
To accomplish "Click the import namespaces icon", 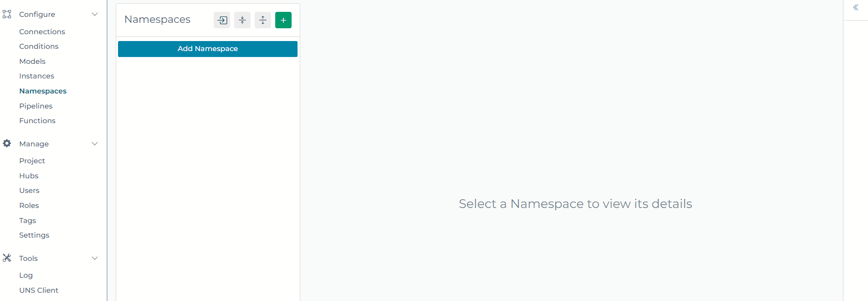I will pos(222,20).
